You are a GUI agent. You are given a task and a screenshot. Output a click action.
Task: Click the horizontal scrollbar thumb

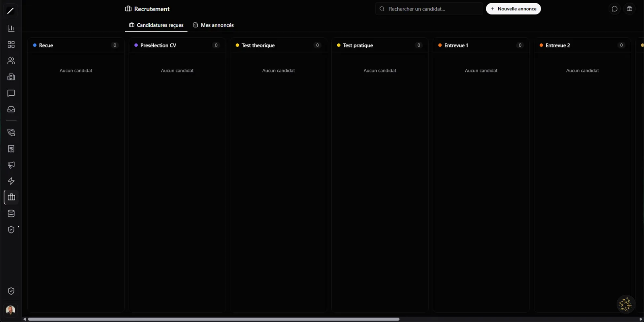(214, 319)
